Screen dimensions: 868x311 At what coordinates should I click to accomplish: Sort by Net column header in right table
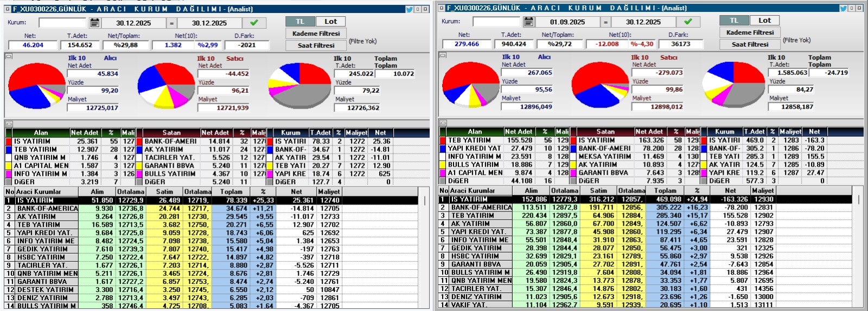tap(730, 191)
